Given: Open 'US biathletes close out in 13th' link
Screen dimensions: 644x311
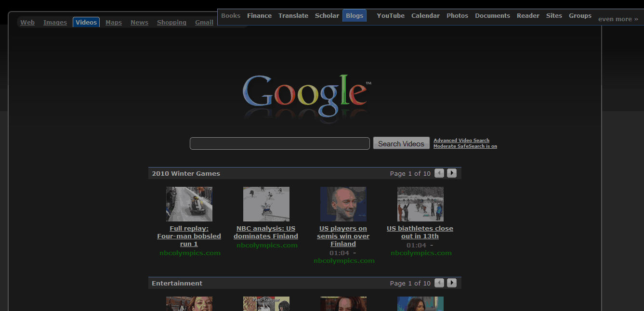Looking at the screenshot, I should 420,233.
